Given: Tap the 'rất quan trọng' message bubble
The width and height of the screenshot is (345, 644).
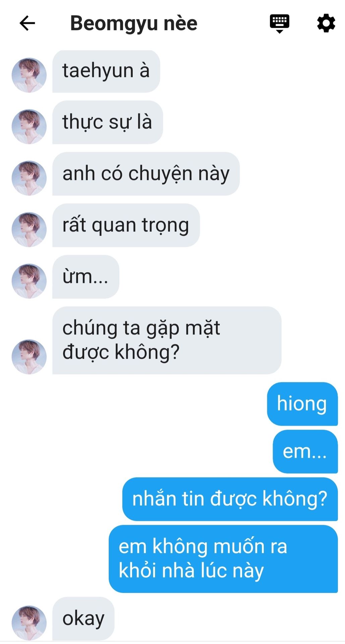Looking at the screenshot, I should pyautogui.click(x=126, y=225).
